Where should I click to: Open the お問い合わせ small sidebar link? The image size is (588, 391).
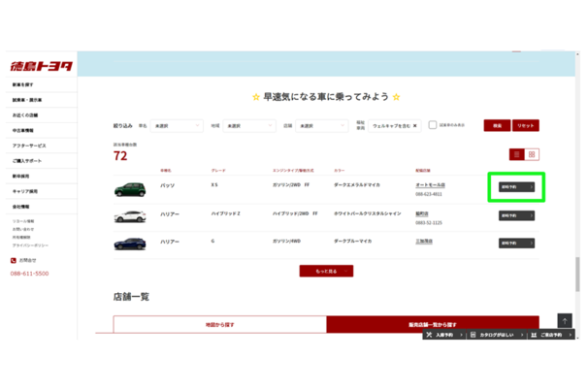[23, 229]
